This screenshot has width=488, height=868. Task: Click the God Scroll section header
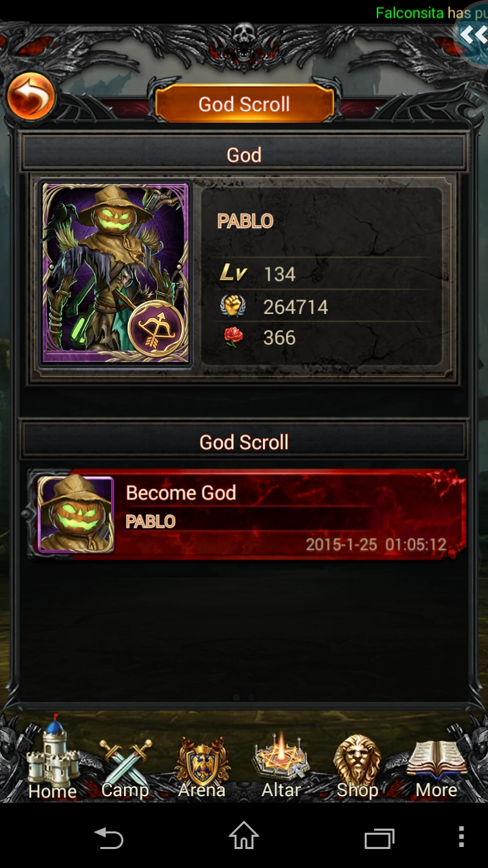coord(244,441)
